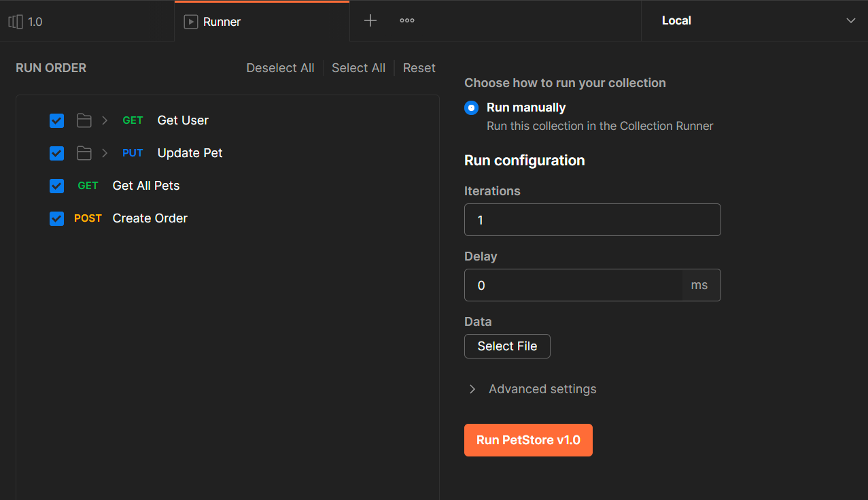This screenshot has width=868, height=500.
Task: Click the collection icon in 1.0 tab
Action: point(16,22)
